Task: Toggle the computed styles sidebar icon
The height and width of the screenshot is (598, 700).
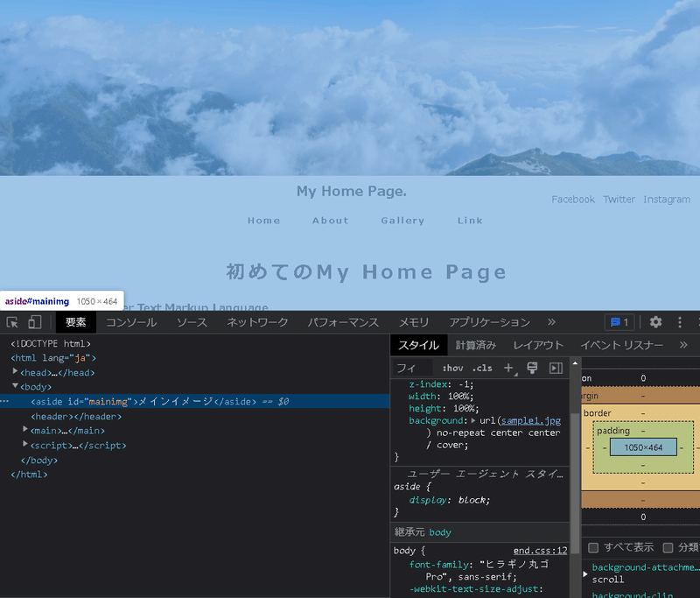Action: pyautogui.click(x=556, y=368)
